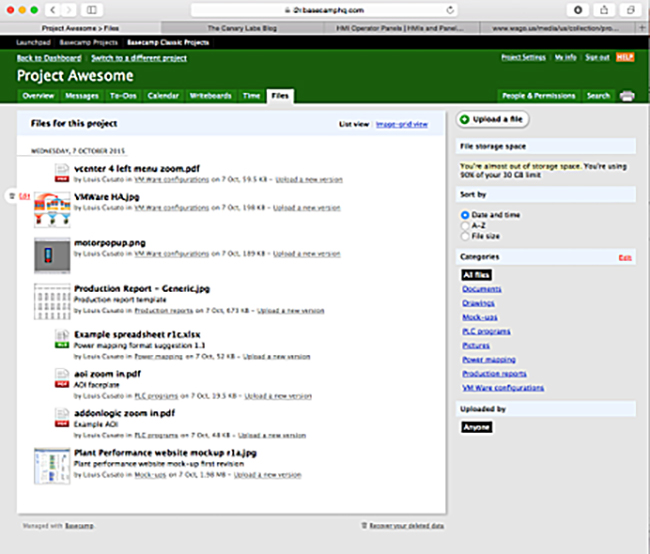Select the 'Date and time' sort option
The width and height of the screenshot is (650, 554).
(x=465, y=215)
